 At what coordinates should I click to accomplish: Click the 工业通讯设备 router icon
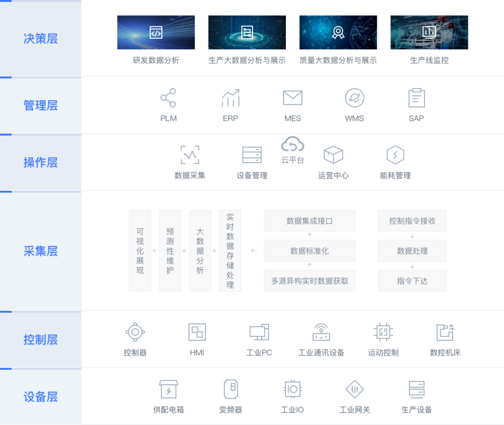tap(321, 332)
